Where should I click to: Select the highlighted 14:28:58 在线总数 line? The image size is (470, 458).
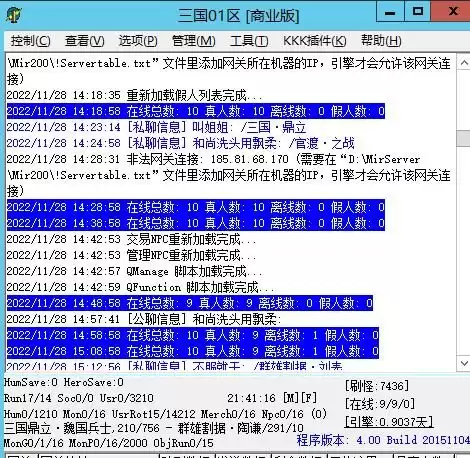(x=196, y=207)
